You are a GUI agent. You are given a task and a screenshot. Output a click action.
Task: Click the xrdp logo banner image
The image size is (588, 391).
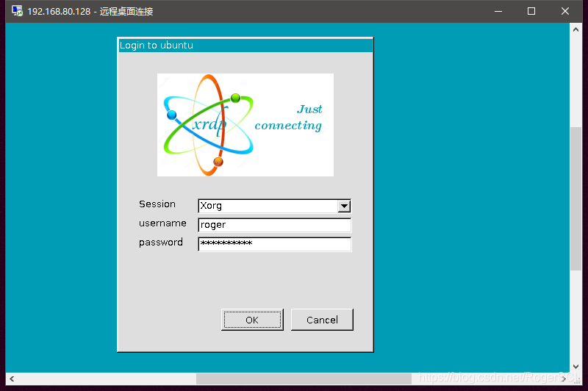coord(245,125)
